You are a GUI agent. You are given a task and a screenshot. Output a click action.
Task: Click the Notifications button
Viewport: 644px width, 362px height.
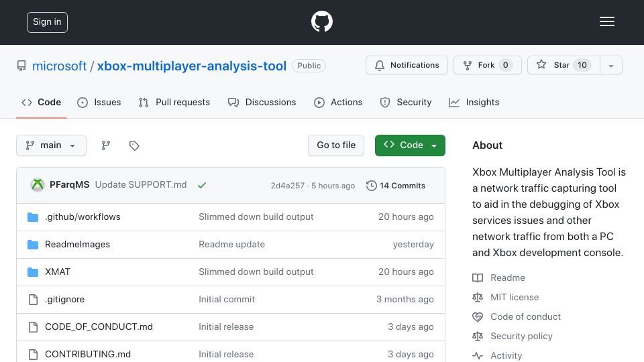click(x=407, y=65)
